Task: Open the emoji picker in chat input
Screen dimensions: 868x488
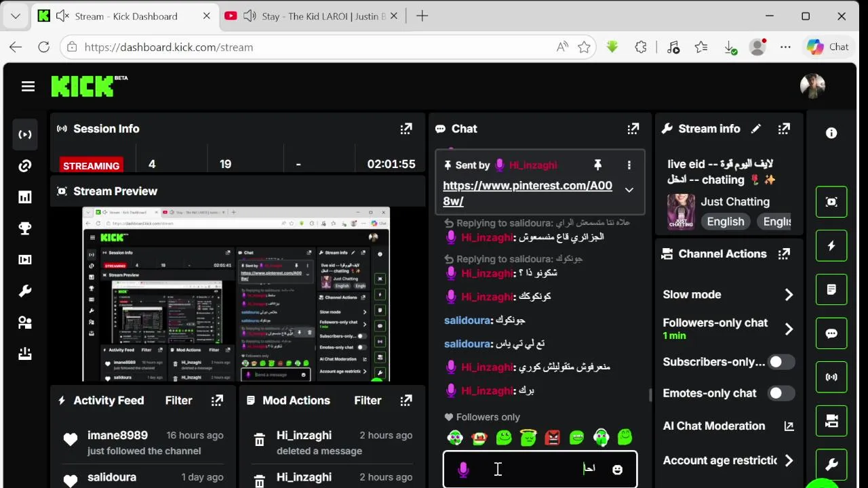Action: click(x=617, y=469)
